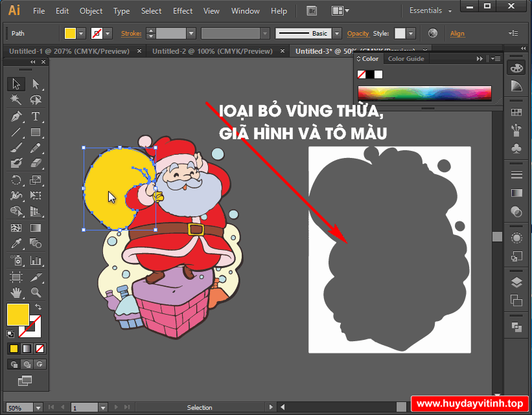Open stroke weight dropdown
The image size is (532, 415).
point(191,34)
